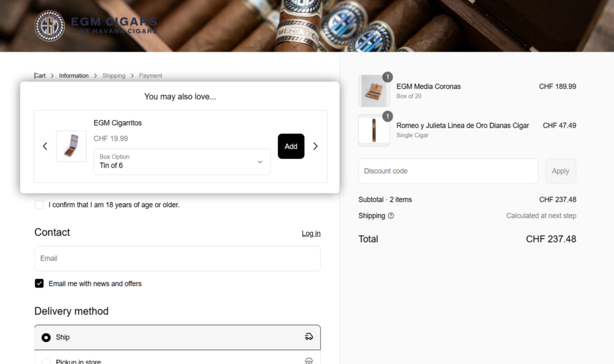Image resolution: width=614 pixels, height=364 pixels.
Task: Click the CHF 47.49 price
Action: [x=559, y=126]
